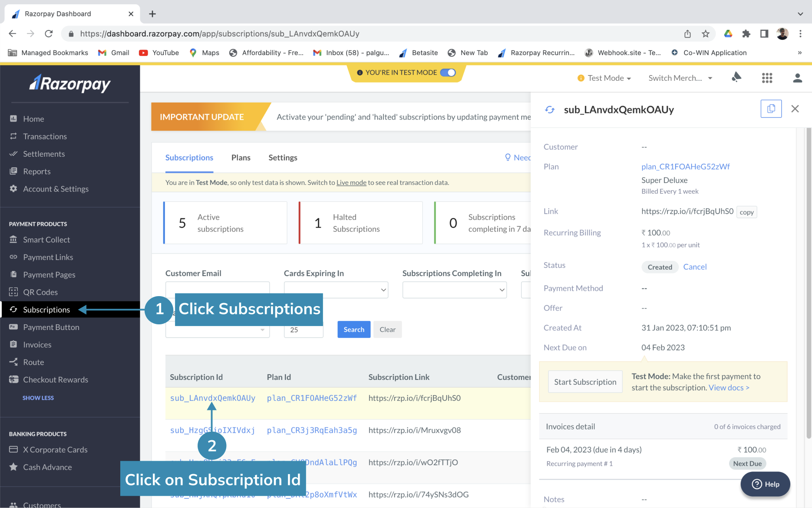Click the Search button
This screenshot has width=812, height=508.
click(354, 330)
